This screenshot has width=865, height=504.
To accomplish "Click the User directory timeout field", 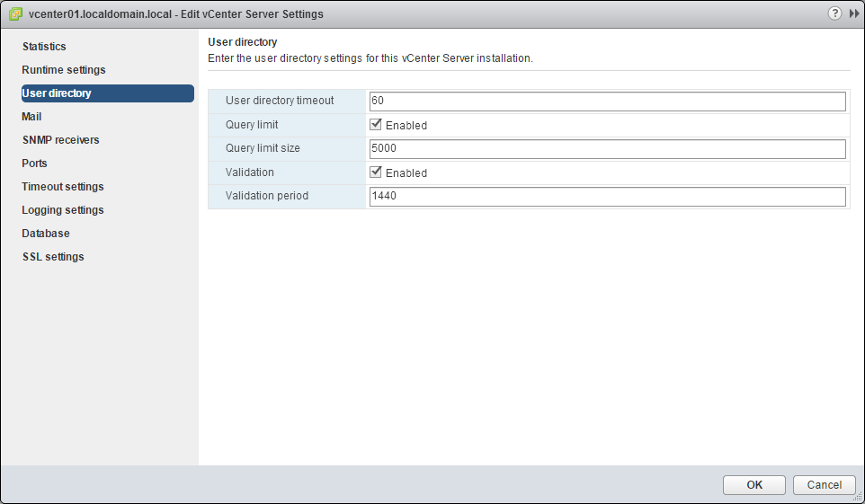I will 607,102.
